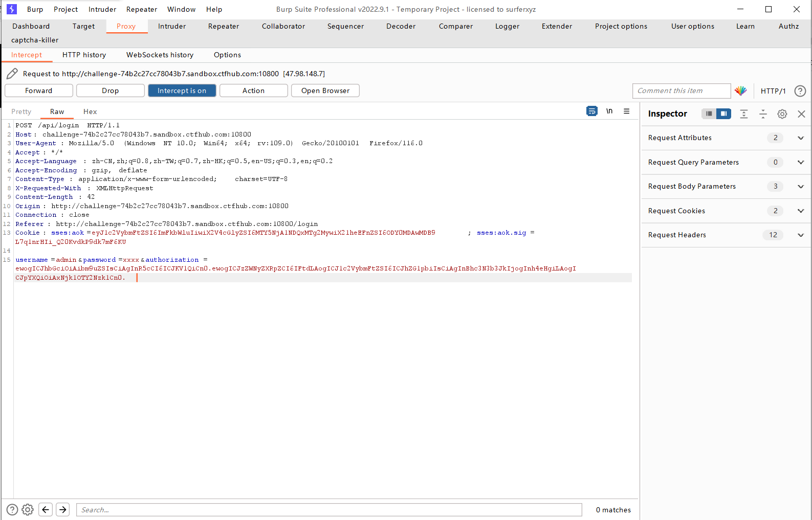Switch the editor to Hex view
Image resolution: width=812 pixels, height=520 pixels.
[x=90, y=111]
